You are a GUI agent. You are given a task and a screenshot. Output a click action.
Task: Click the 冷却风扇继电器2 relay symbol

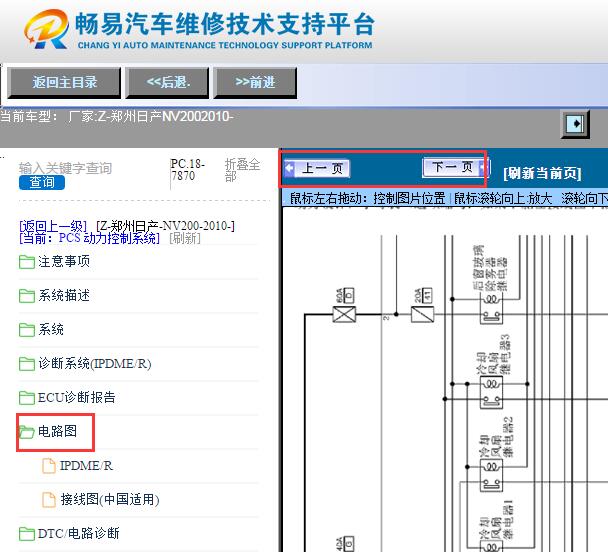coord(491,476)
